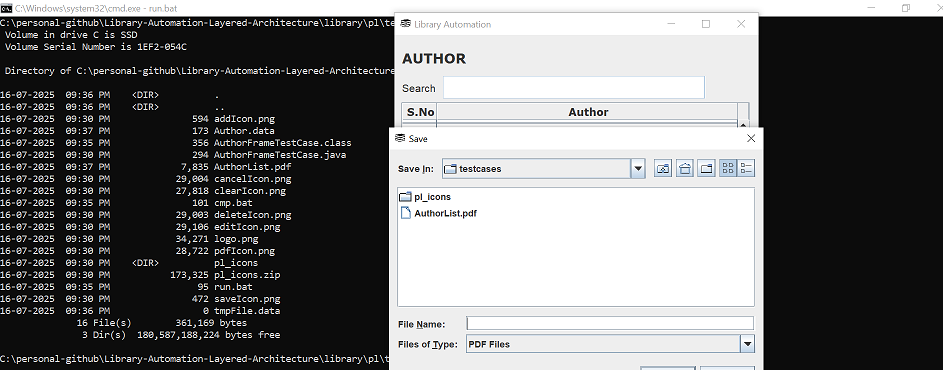Click AuthorFrameTestCase.class in the cmd listing
943x370 pixels.
(283, 143)
